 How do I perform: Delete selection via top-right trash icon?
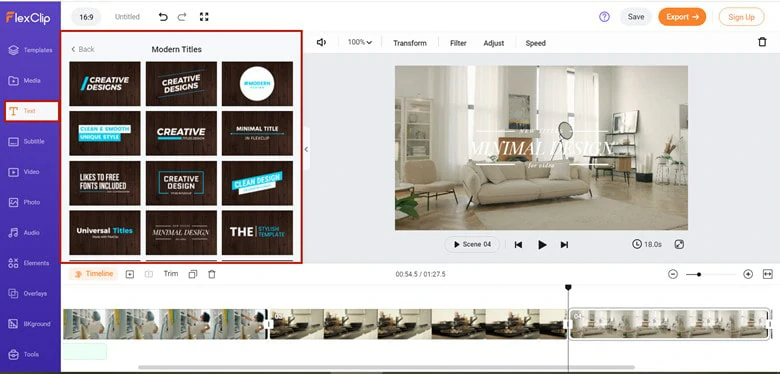click(x=762, y=42)
